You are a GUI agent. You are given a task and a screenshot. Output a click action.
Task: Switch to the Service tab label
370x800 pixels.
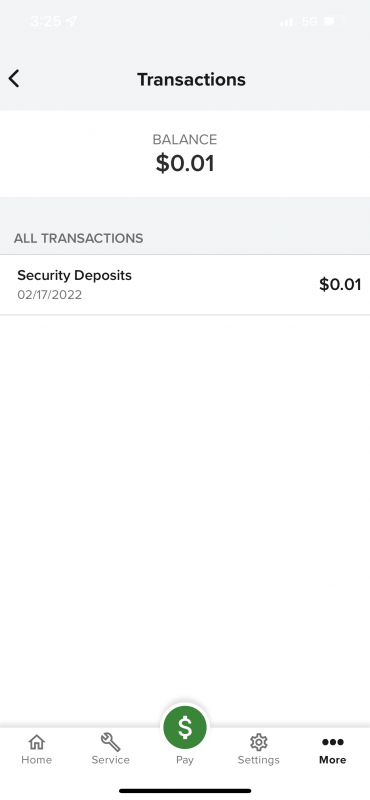pos(110,760)
